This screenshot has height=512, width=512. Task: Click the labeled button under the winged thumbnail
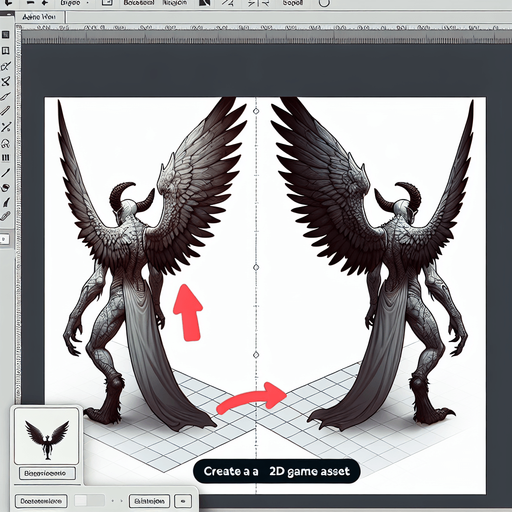pyautogui.click(x=47, y=473)
